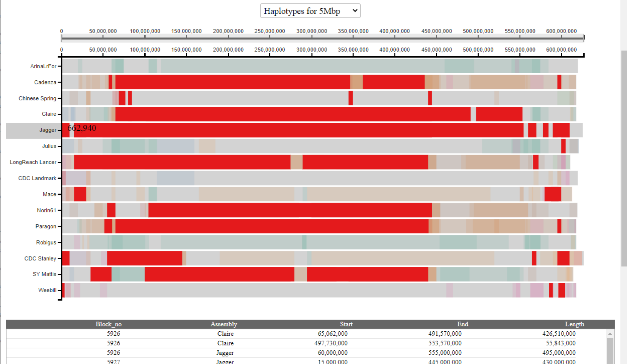Select the Chinese Spring row label
The width and height of the screenshot is (627, 364).
[x=37, y=98]
